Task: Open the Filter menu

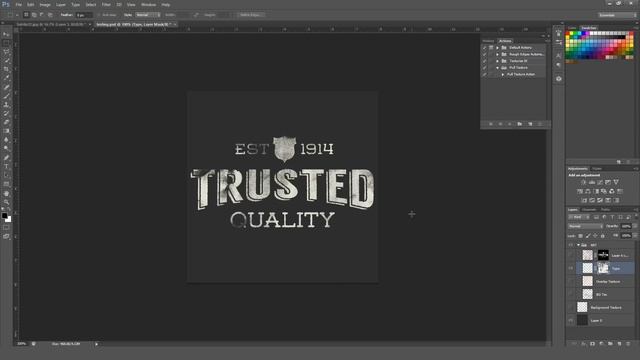Action: pyautogui.click(x=106, y=4)
